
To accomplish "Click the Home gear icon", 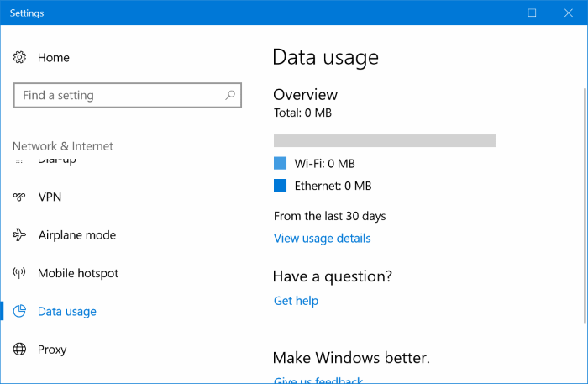I will (19, 57).
